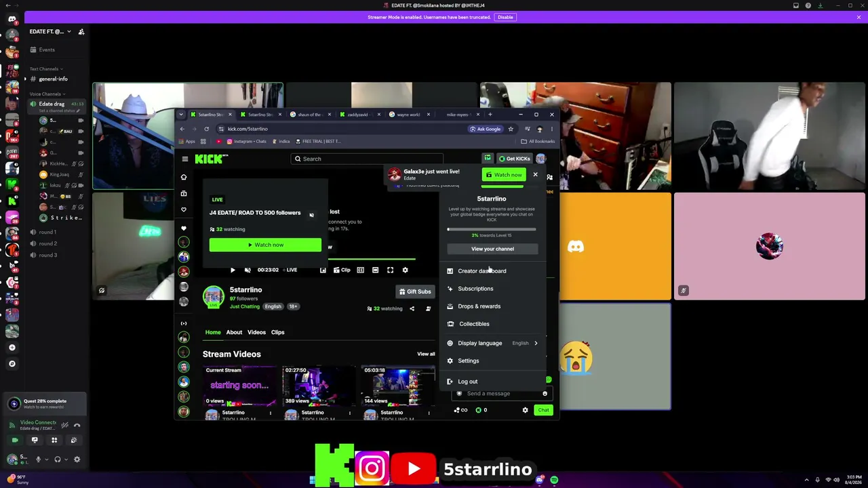The image size is (868, 488).
Task: Go to Kick home via sidebar home icon
Action: tap(184, 177)
